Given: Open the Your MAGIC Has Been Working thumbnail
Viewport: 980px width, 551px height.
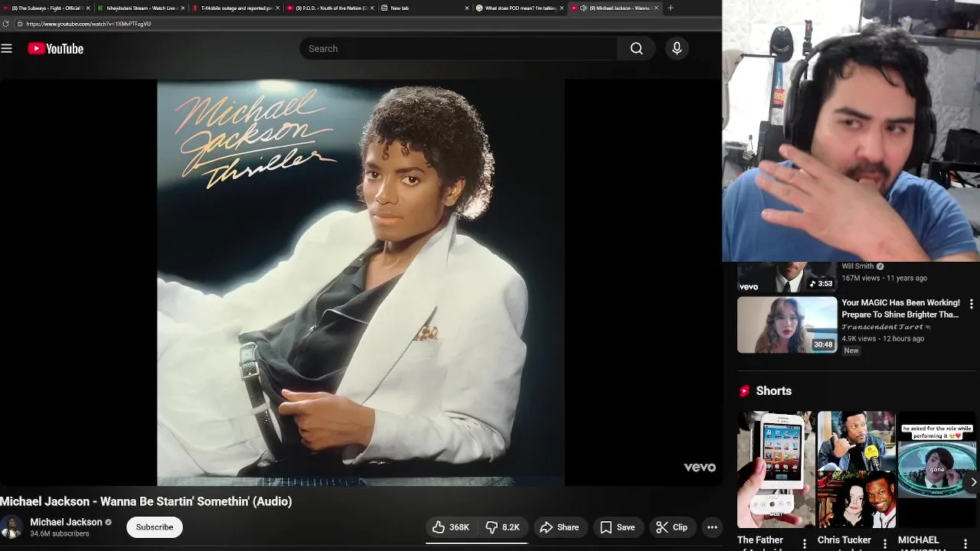Looking at the screenshot, I should coord(787,325).
